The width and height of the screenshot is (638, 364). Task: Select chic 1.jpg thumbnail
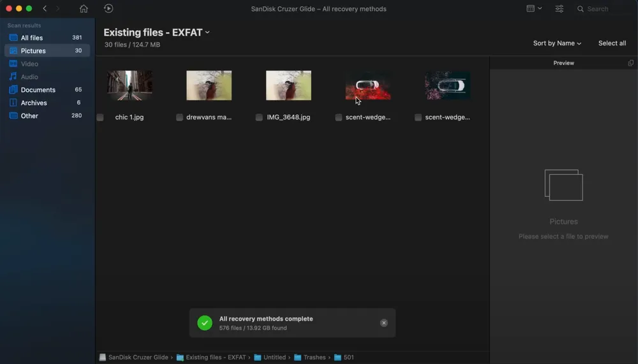point(130,85)
